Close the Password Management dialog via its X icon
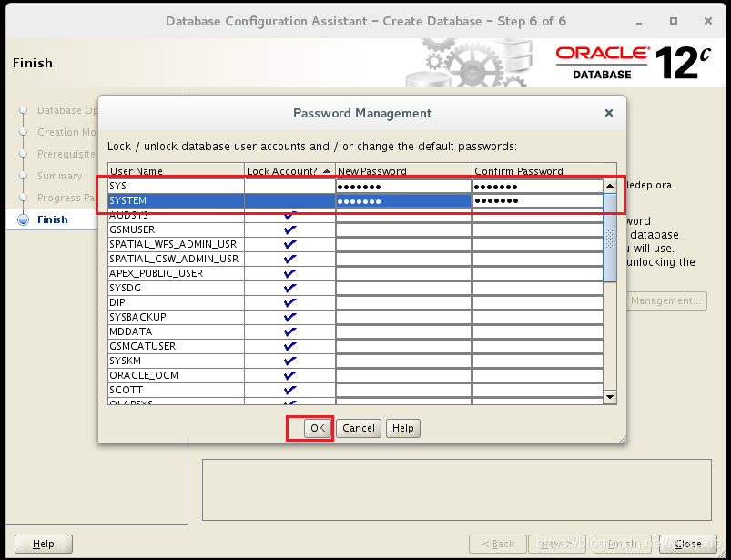 point(608,113)
